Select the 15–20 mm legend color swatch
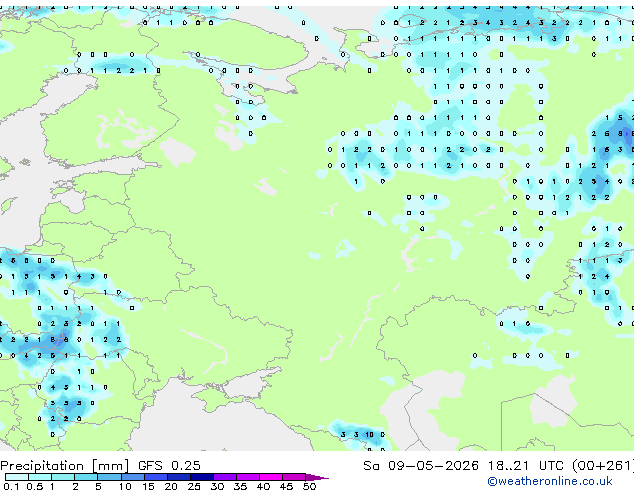 [x=156, y=477]
